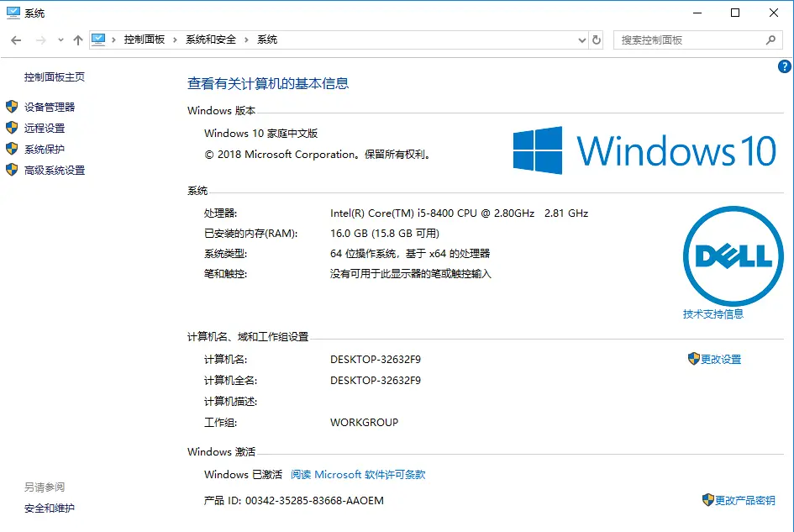794x532 pixels.
Task: Click 更改设置 link
Action: 721,359
